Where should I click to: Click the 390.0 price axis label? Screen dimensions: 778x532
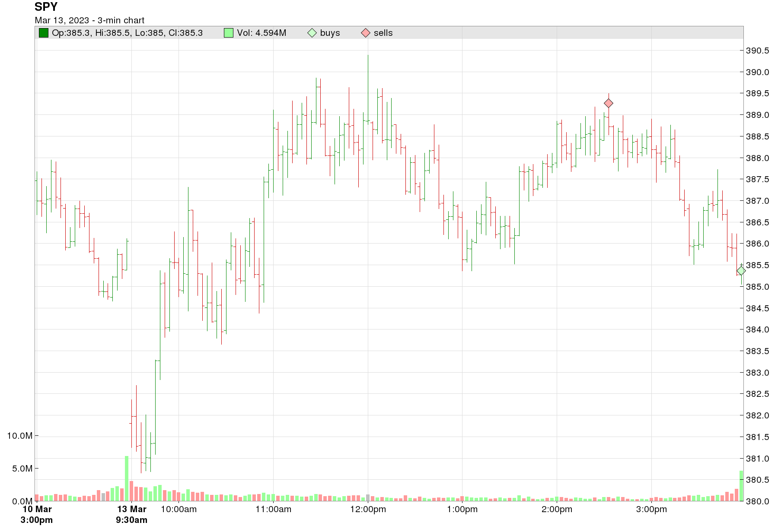pyautogui.click(x=758, y=72)
